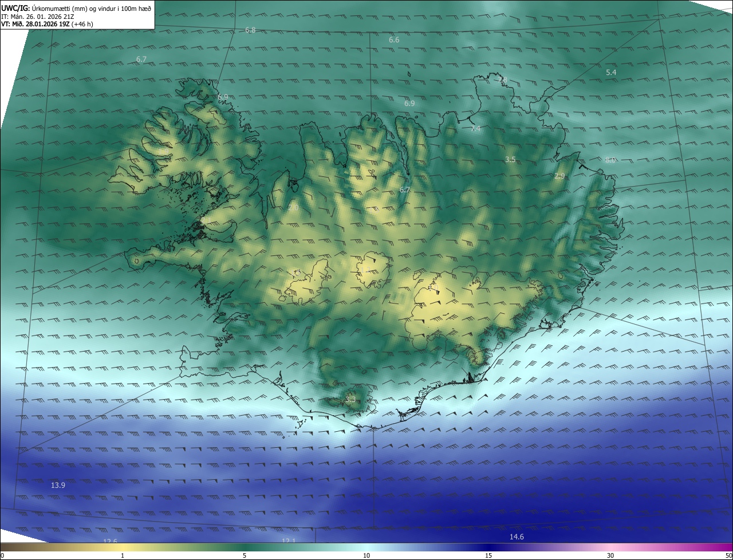Click the color scale tick label 15
The height and width of the screenshot is (560, 733).
click(x=488, y=555)
